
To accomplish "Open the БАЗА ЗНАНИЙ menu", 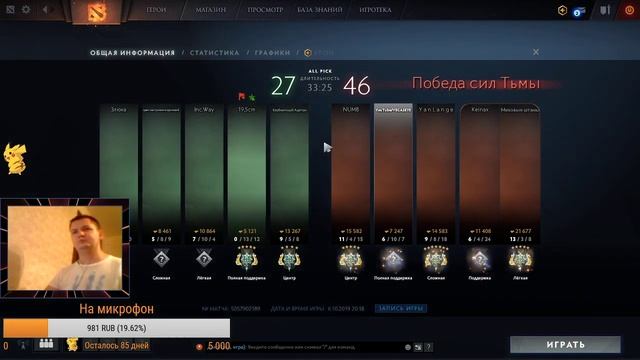I will coord(320,10).
